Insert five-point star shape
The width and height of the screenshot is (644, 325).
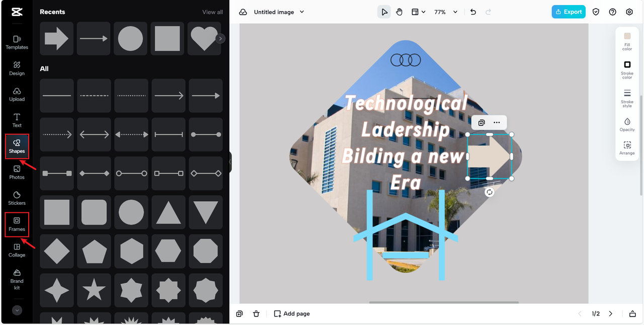94,290
